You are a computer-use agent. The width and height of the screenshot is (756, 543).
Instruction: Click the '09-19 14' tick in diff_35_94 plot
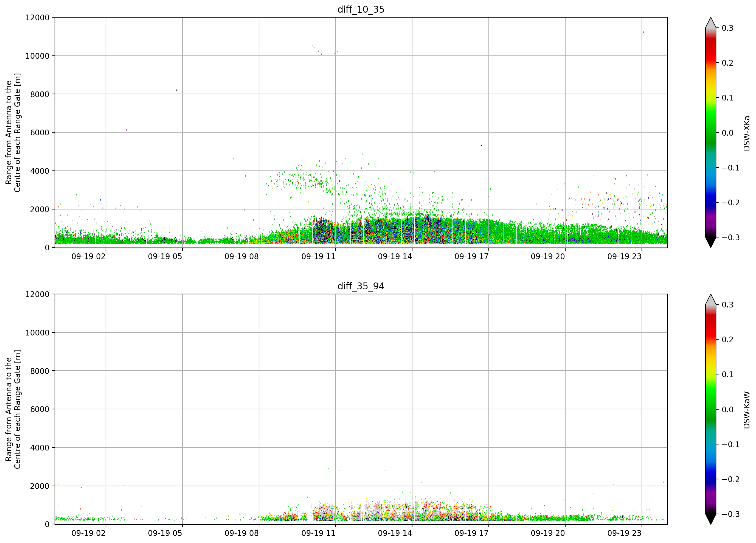coord(395,533)
